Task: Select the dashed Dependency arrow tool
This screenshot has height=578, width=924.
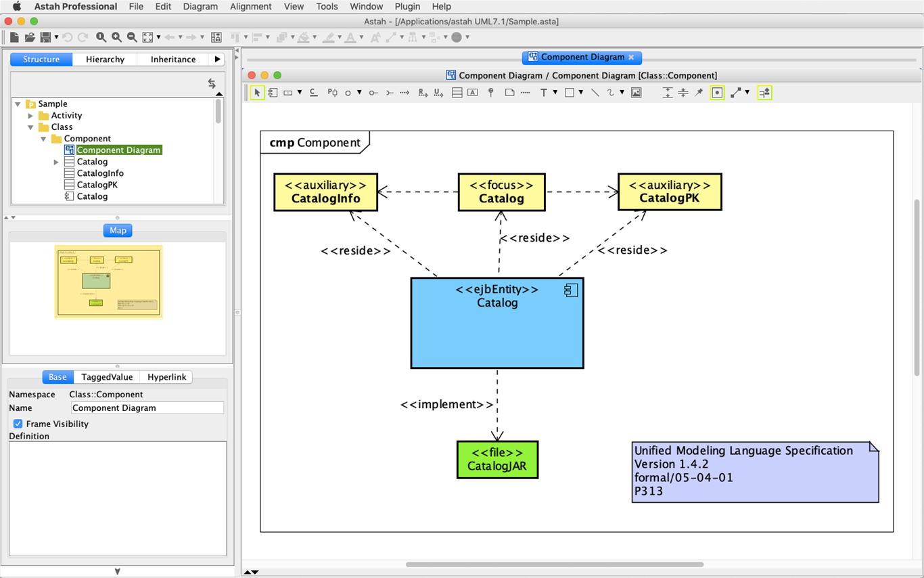Action: coord(405,93)
